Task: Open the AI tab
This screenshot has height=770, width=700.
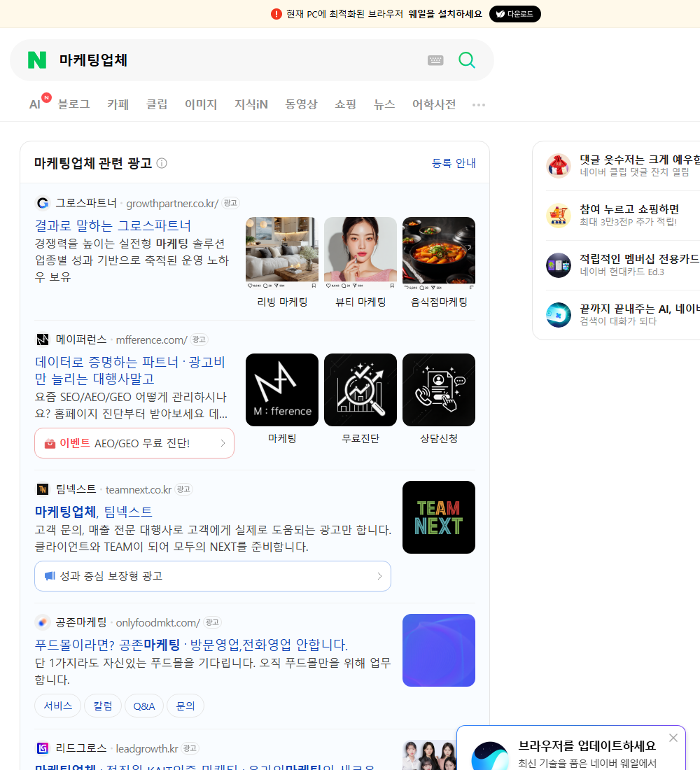Action: click(x=35, y=104)
